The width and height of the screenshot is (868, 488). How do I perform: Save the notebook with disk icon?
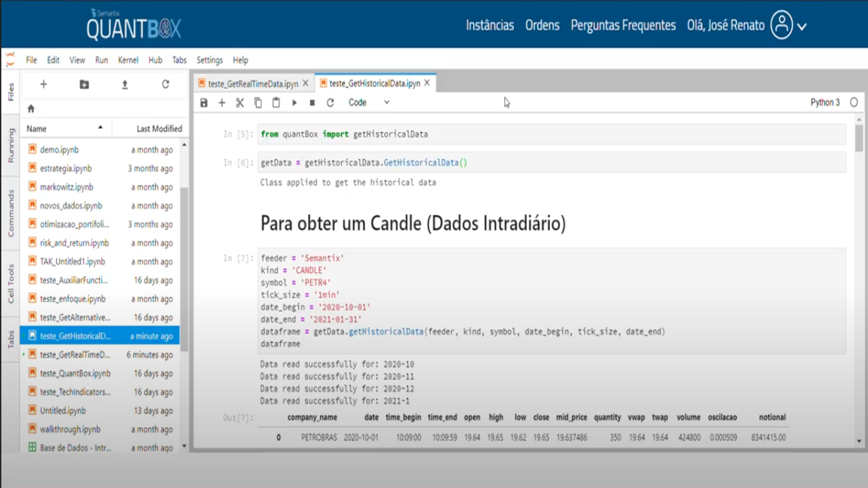204,103
